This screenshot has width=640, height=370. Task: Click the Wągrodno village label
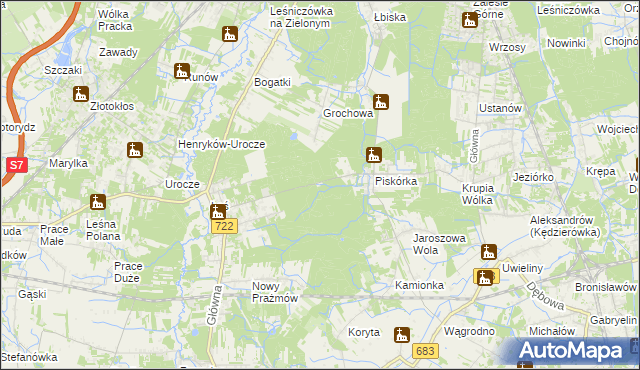469,331
